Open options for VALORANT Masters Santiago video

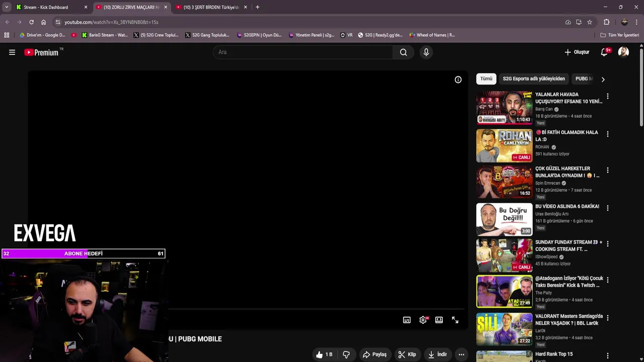point(607,318)
